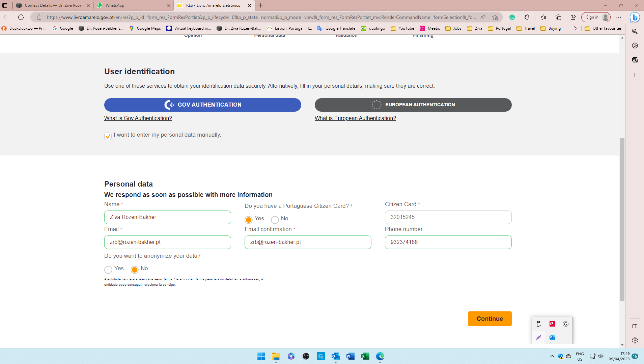
Task: Select No to anonymize your data
Action: point(135,270)
